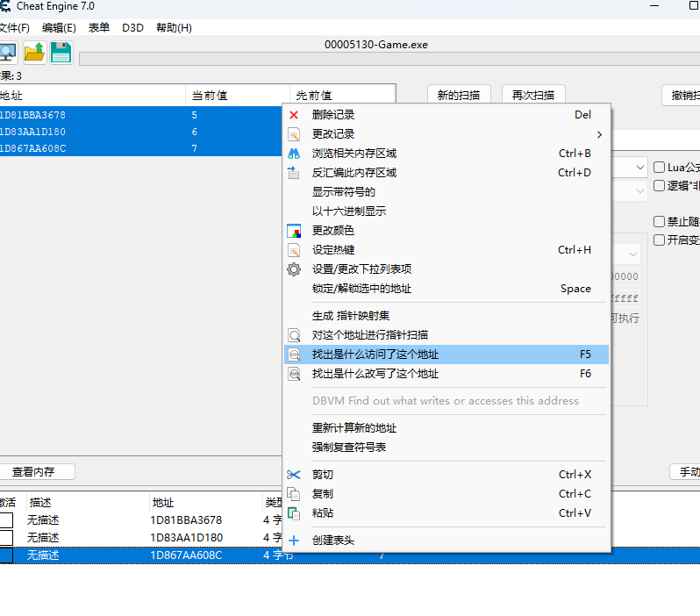Click the 查看内存 button
Viewport: 700px width, 616px height.
(x=36, y=472)
